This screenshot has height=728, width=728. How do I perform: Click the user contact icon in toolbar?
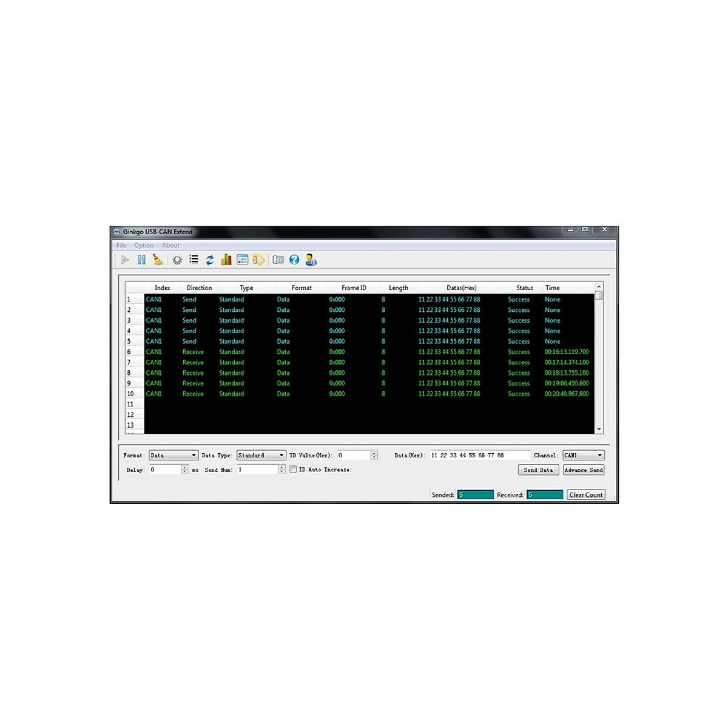point(311,260)
